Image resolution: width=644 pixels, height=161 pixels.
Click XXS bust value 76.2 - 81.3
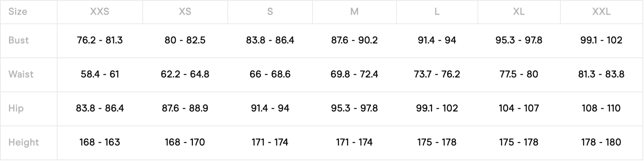(100, 40)
